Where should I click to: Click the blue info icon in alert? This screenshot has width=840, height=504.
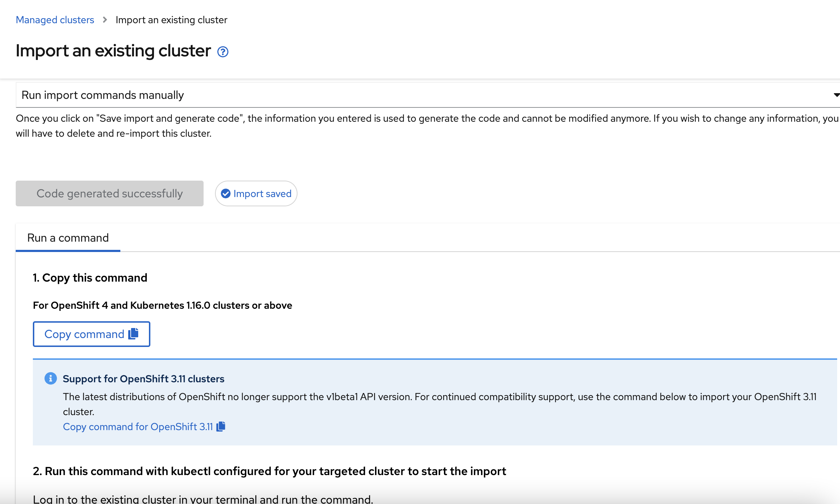coord(51,378)
